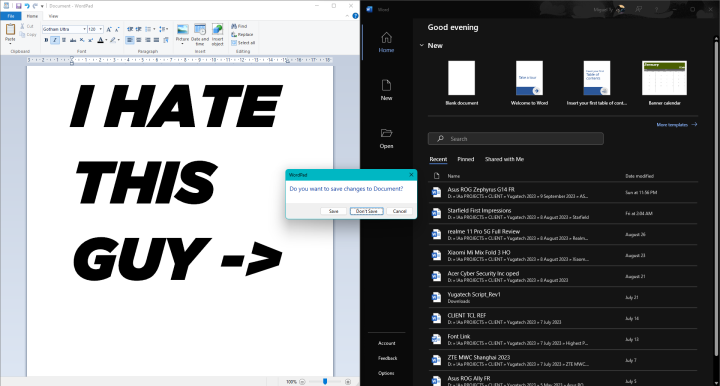Align text left in WordPad
Viewport: 720px width, 386px height.
130,40
